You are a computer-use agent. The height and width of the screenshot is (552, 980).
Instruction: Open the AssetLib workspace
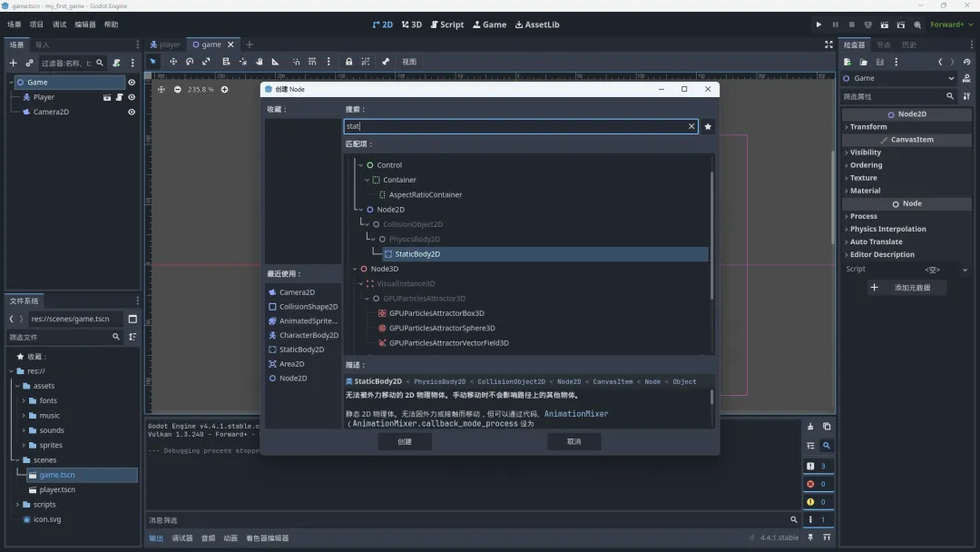pyautogui.click(x=537, y=25)
